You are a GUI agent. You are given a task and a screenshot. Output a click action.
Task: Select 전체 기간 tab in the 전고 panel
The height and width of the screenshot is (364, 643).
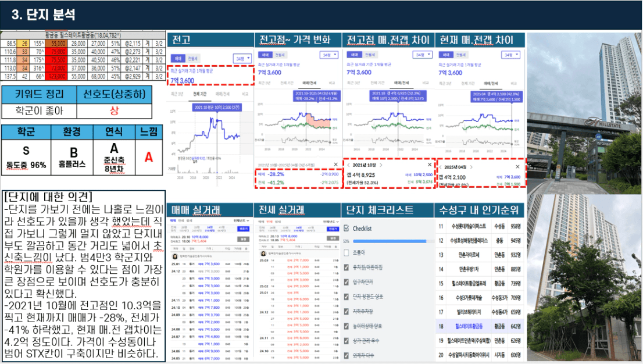click(x=200, y=94)
